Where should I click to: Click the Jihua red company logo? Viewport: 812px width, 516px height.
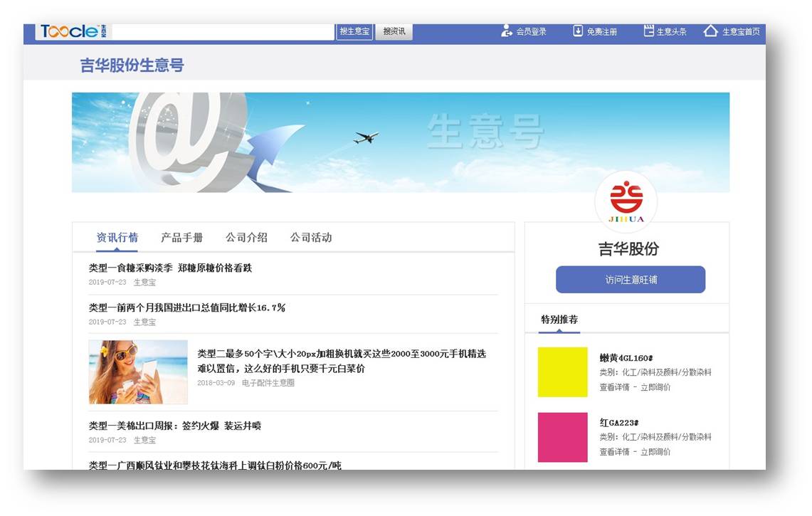click(x=626, y=201)
